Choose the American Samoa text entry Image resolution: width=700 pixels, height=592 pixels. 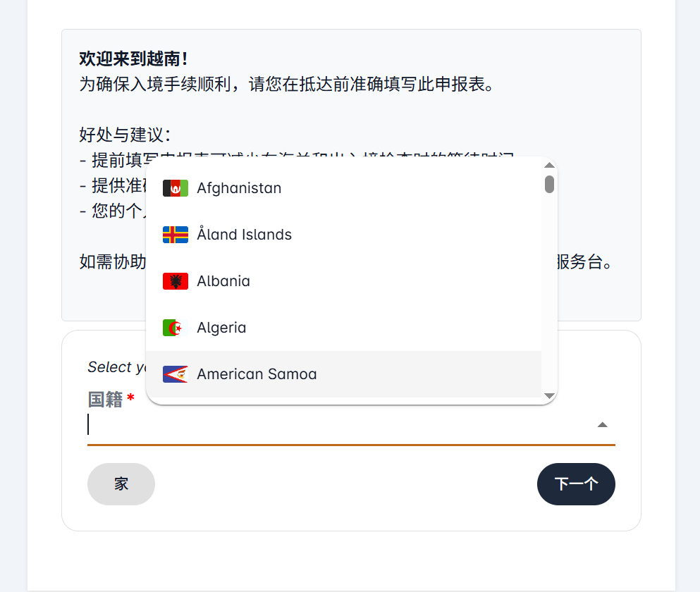[257, 374]
